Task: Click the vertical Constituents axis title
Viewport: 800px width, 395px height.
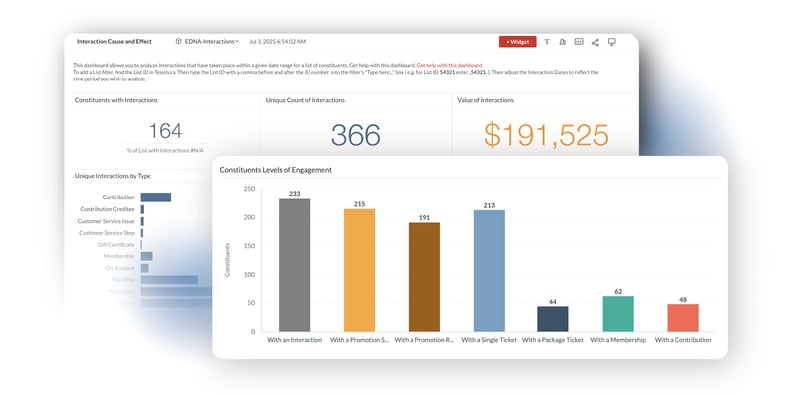Action: (x=228, y=260)
